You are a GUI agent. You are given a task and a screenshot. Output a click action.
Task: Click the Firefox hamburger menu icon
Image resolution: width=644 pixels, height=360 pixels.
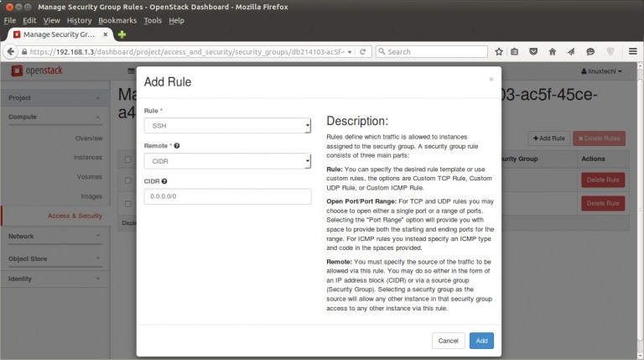[x=631, y=51]
